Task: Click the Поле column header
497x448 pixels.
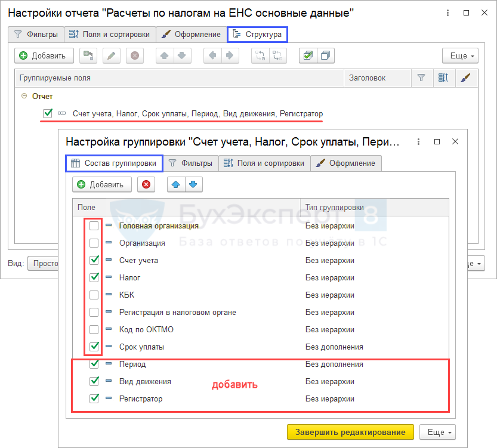Action: click(x=186, y=208)
